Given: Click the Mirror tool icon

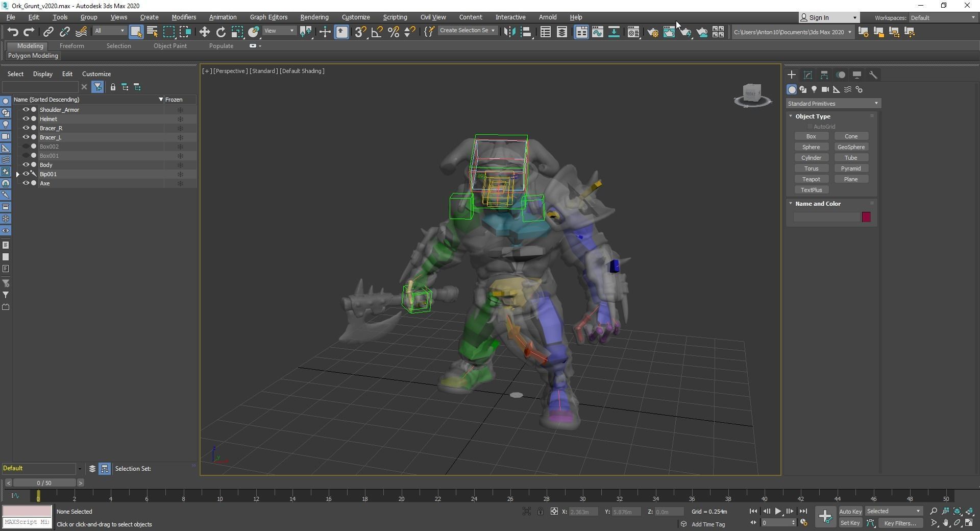Looking at the screenshot, I should (509, 32).
